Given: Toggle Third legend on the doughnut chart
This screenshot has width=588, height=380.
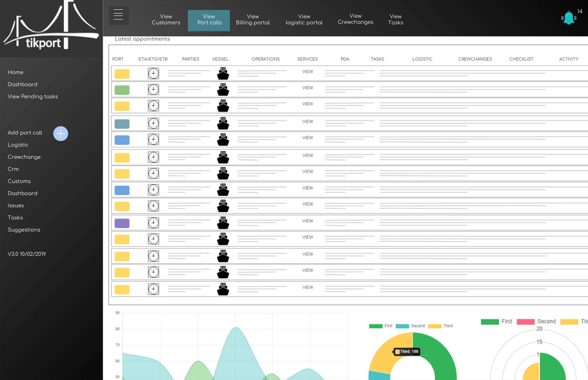Looking at the screenshot, I should tap(440, 326).
